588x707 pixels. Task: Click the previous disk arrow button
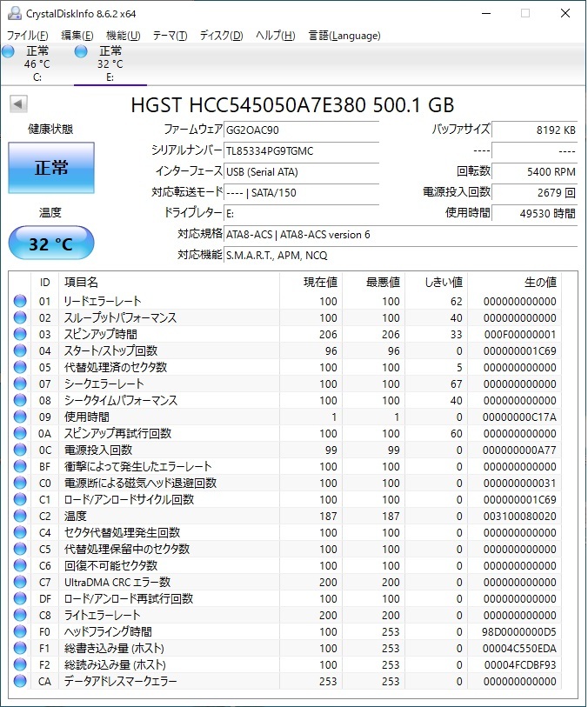pyautogui.click(x=18, y=103)
